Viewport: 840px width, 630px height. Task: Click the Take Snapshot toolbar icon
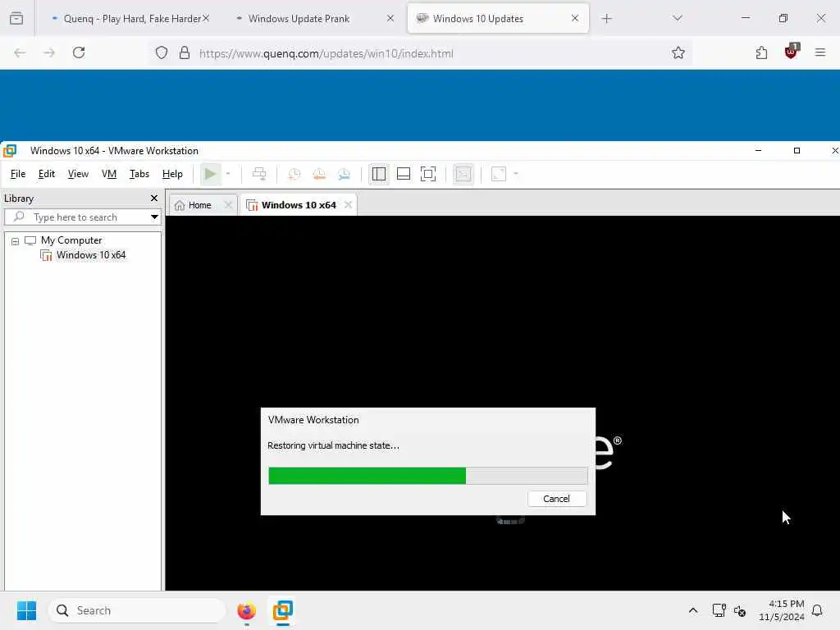point(294,174)
